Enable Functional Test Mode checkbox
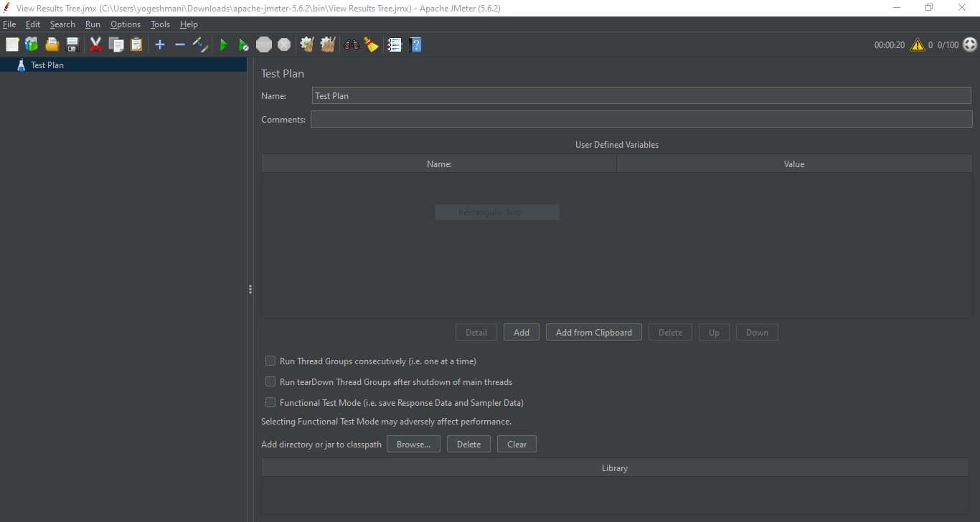This screenshot has width=980, height=522. click(x=270, y=403)
